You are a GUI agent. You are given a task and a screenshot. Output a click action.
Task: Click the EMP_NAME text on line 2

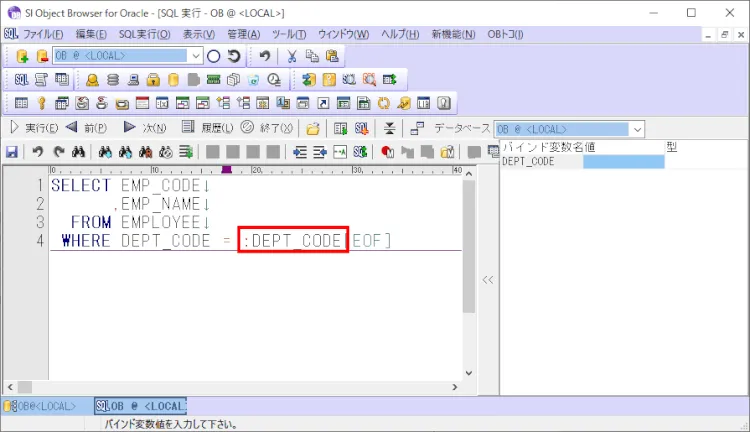[161, 204]
